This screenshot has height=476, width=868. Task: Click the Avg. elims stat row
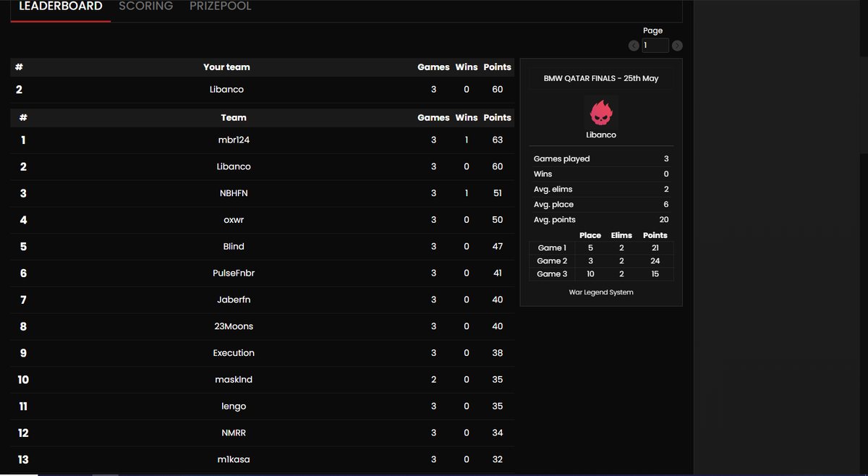click(x=601, y=190)
